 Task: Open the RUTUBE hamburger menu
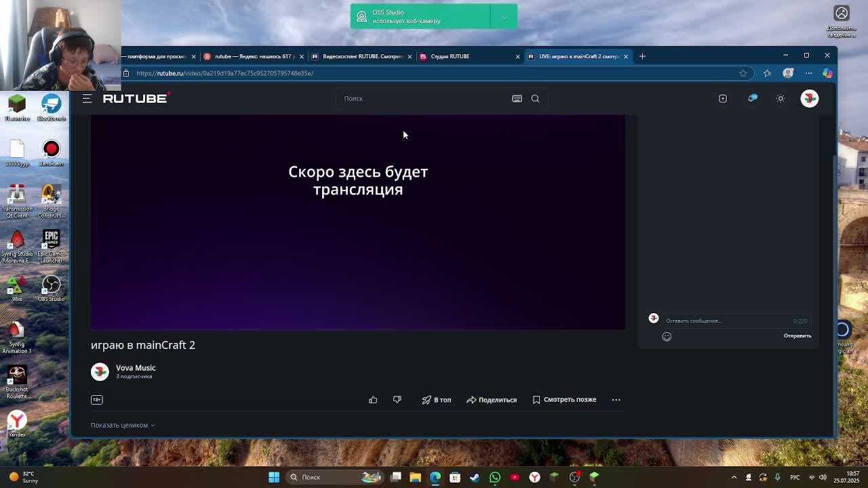(x=87, y=98)
